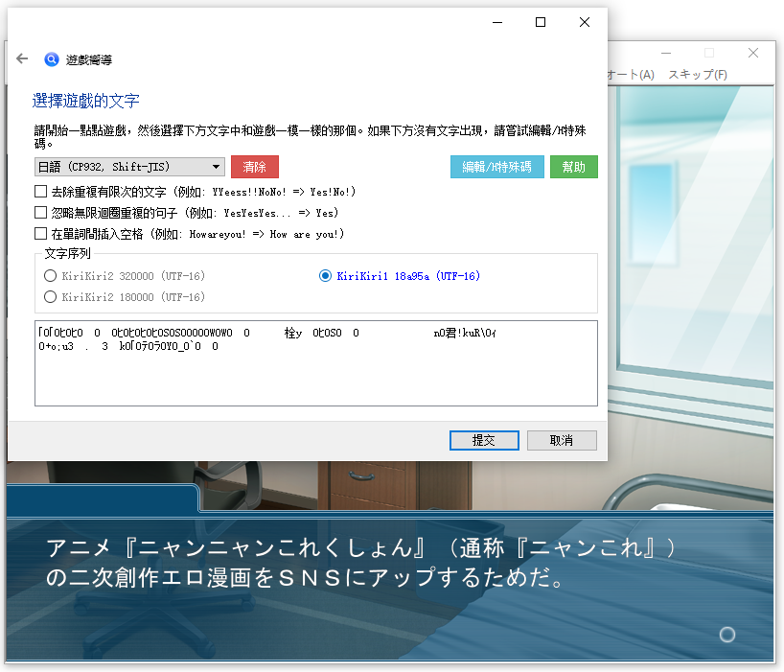
Task: Select the KiriKiri2 320000 (UTF-16) radio button
Action: click(50, 275)
